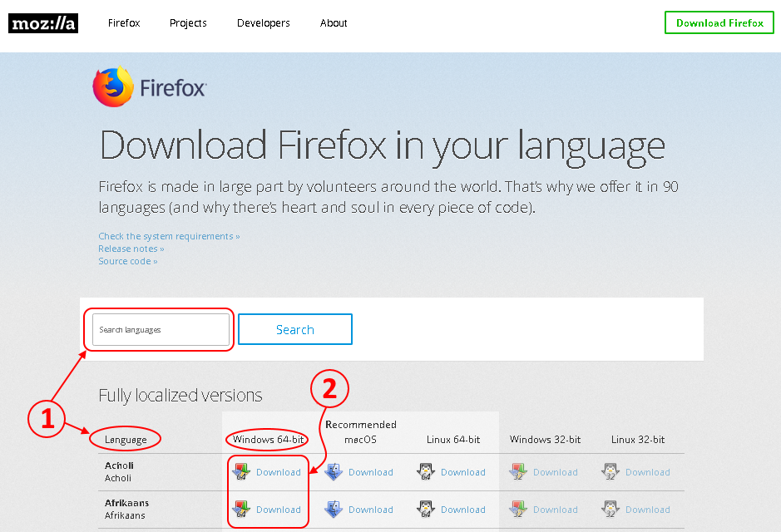Download Acholi Linux 32-bit version
This screenshot has width=781, height=532.
point(648,472)
